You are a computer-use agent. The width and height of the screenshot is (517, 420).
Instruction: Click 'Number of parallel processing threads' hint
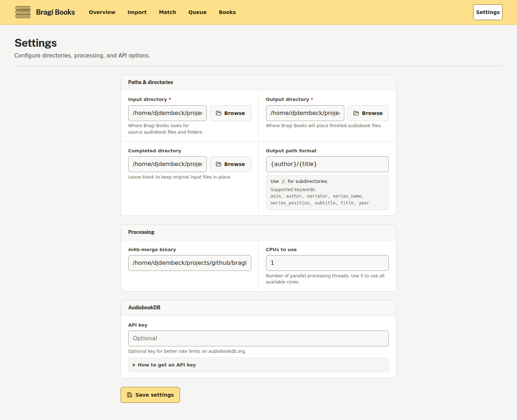coord(325,279)
